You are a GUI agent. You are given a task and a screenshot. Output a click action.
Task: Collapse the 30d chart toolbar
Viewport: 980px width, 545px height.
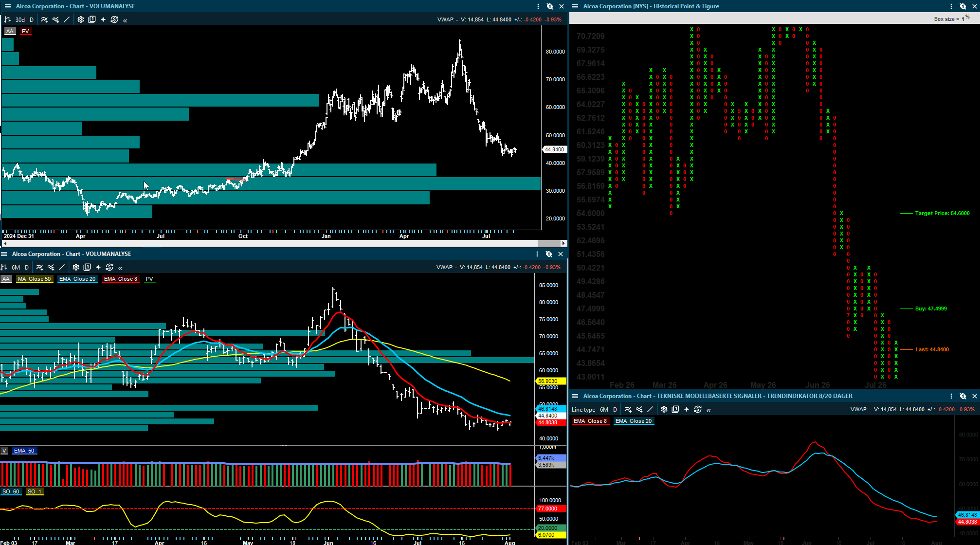125,20
